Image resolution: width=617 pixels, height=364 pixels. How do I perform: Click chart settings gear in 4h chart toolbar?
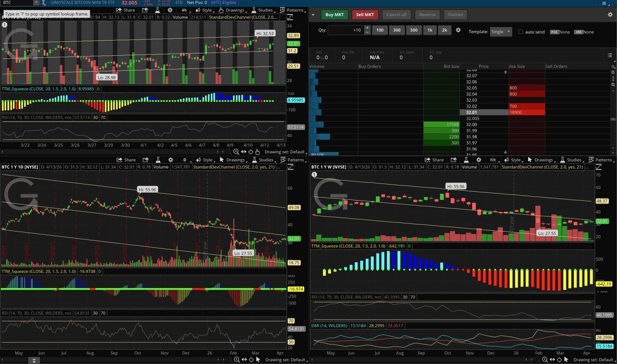tap(170, 10)
